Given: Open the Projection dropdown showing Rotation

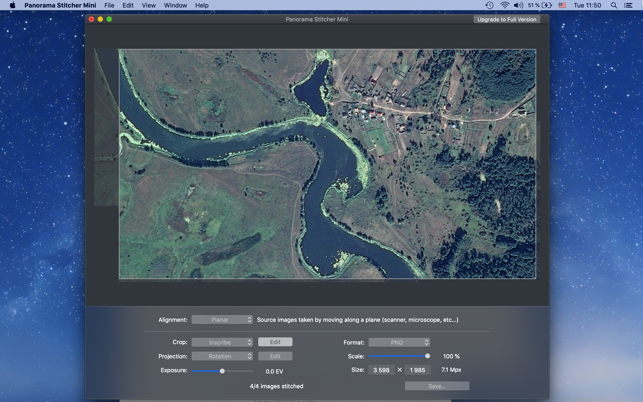Looking at the screenshot, I should tap(222, 356).
